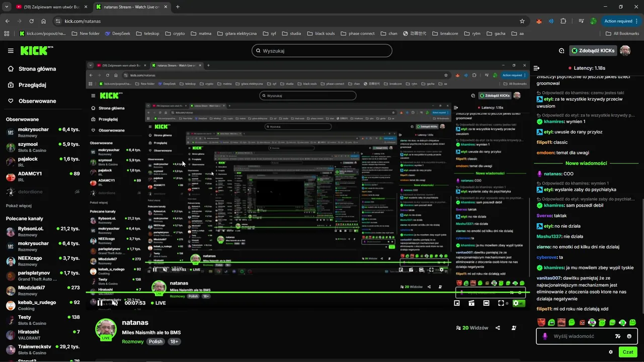Click the Zdobądź KICKs button

pos(593,51)
